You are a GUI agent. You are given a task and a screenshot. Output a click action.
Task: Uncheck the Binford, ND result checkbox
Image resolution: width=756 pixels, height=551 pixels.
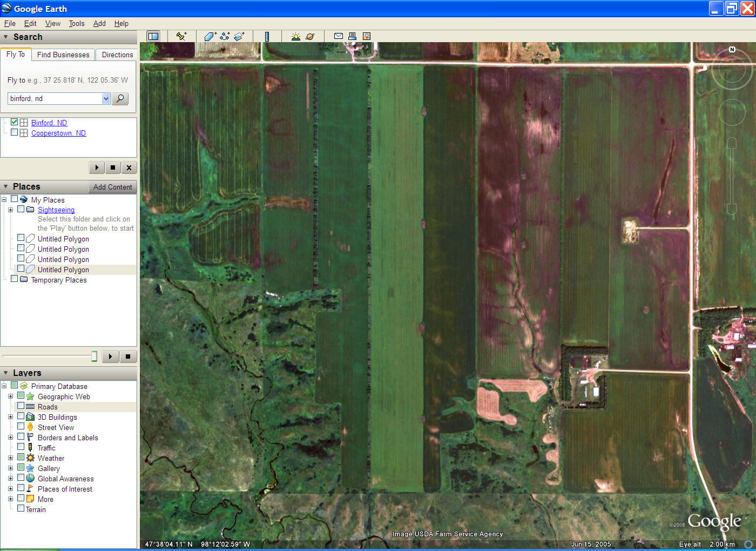(x=15, y=122)
